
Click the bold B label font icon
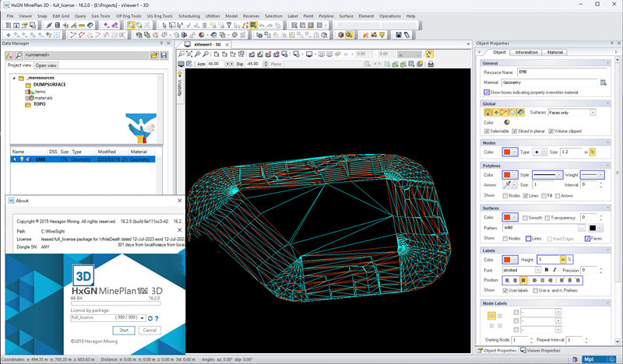tap(547, 270)
